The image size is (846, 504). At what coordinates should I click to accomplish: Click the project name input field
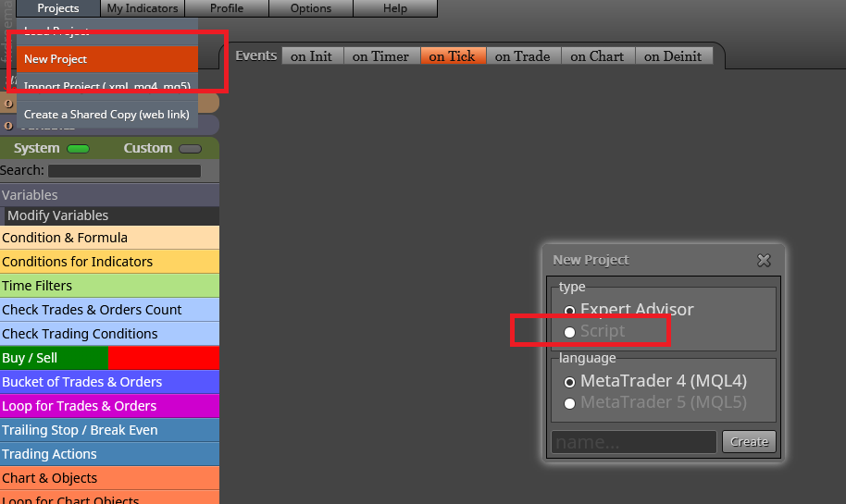pos(634,442)
